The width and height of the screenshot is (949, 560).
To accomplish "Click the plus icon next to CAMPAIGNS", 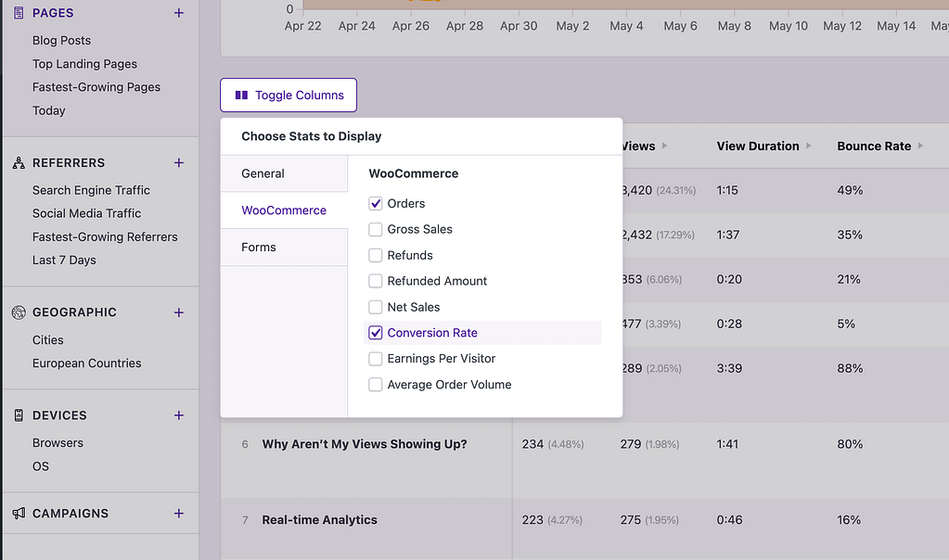I will tap(178, 513).
